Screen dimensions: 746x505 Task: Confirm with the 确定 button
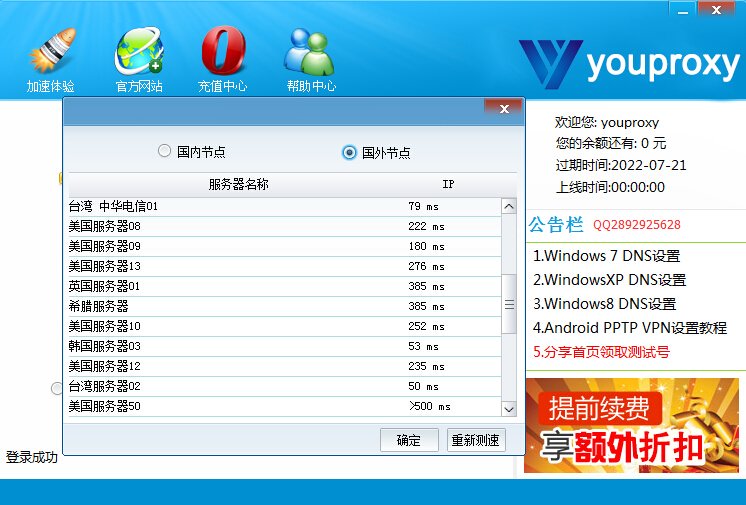(x=409, y=440)
